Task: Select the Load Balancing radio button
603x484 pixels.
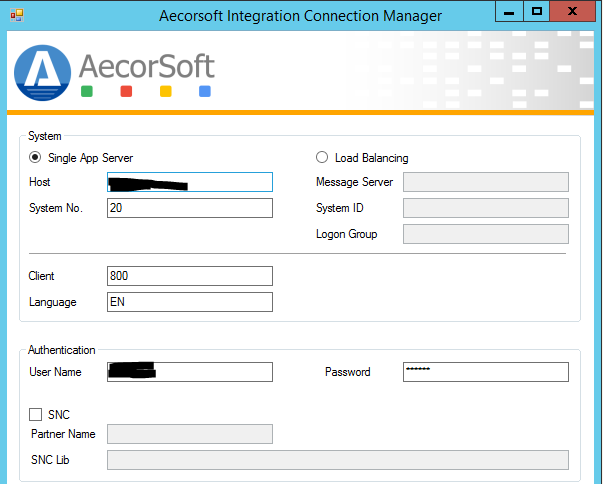Action: point(322,157)
